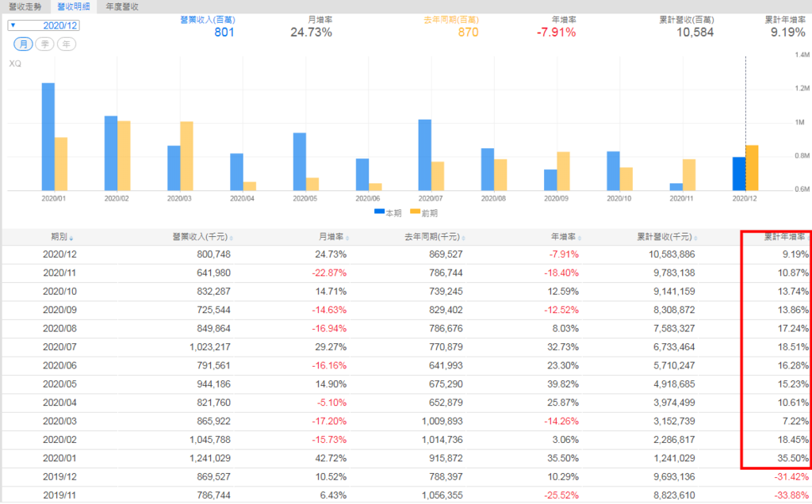Viewport: 812px width, 504px height.
Task: Click the 2019/12 row period cell
Action: pyautogui.click(x=59, y=477)
